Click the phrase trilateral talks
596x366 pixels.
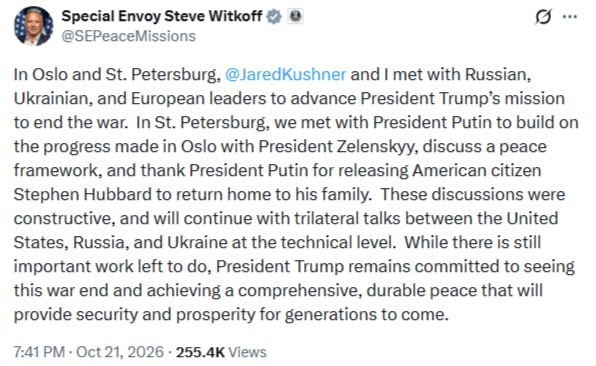point(347,219)
